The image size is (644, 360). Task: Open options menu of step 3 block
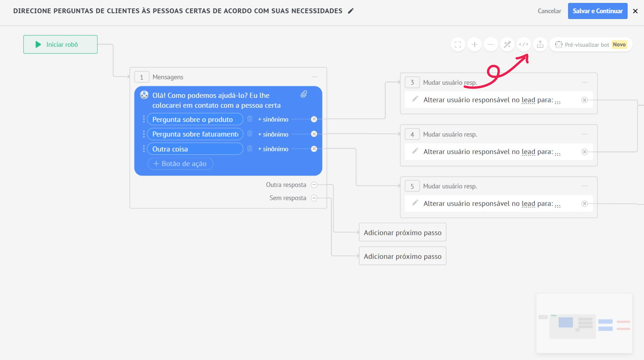[x=584, y=82]
